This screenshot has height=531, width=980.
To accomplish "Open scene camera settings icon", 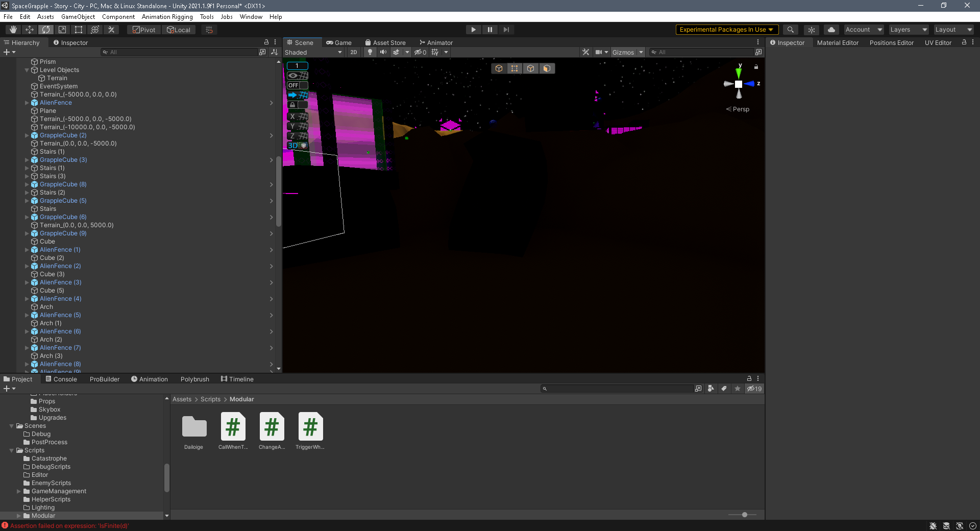I will click(599, 52).
